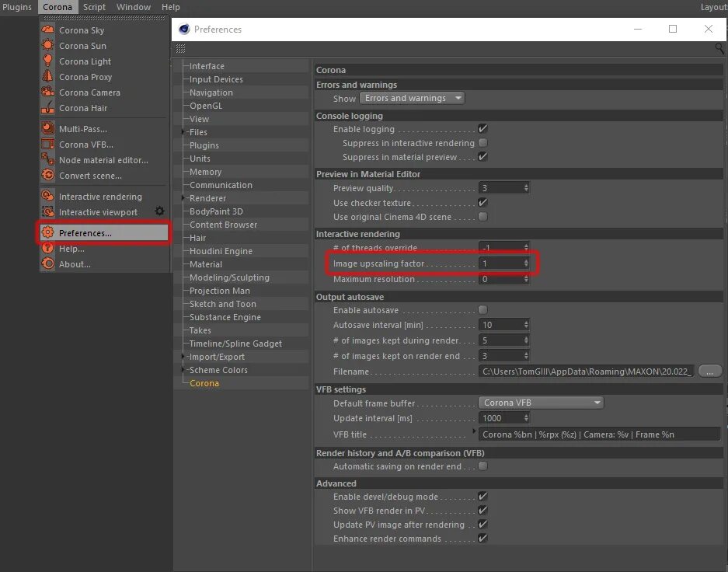Screen dimensions: 728x572
Task: Expand the Scheme Colors tree item
Action: pos(183,370)
